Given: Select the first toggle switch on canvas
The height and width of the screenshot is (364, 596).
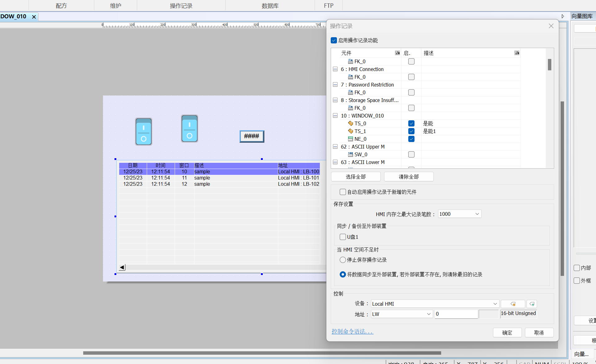Looking at the screenshot, I should point(143,131).
